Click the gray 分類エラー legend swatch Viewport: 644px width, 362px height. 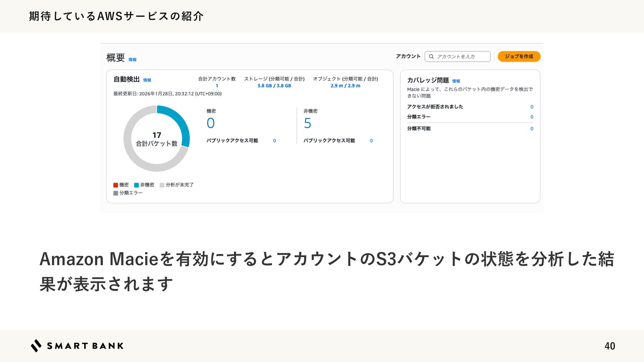[x=116, y=193]
